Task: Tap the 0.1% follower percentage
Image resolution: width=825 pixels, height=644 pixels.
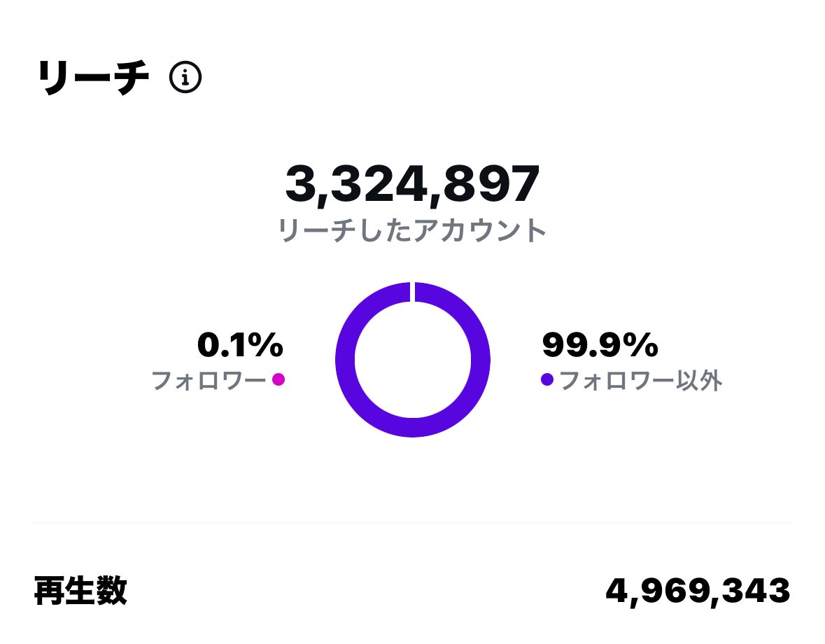Action: click(x=241, y=344)
